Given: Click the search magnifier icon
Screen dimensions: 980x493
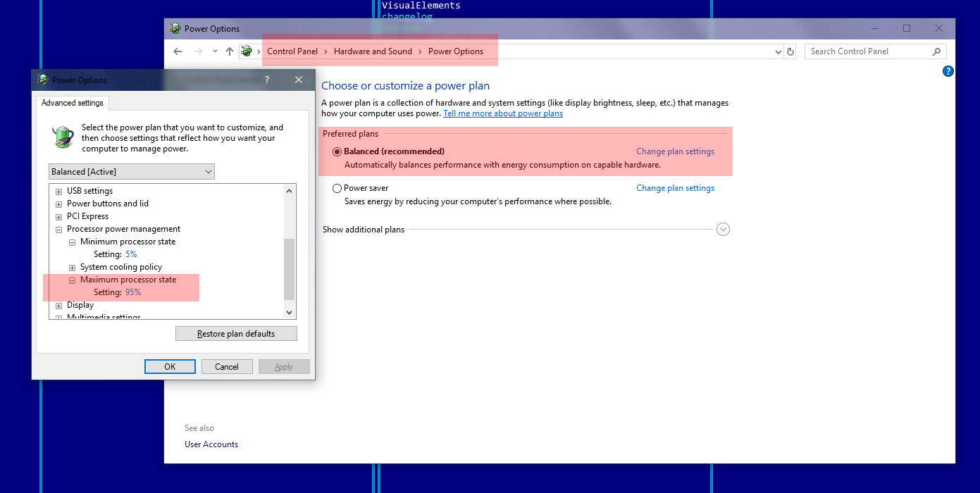Looking at the screenshot, I should (936, 51).
